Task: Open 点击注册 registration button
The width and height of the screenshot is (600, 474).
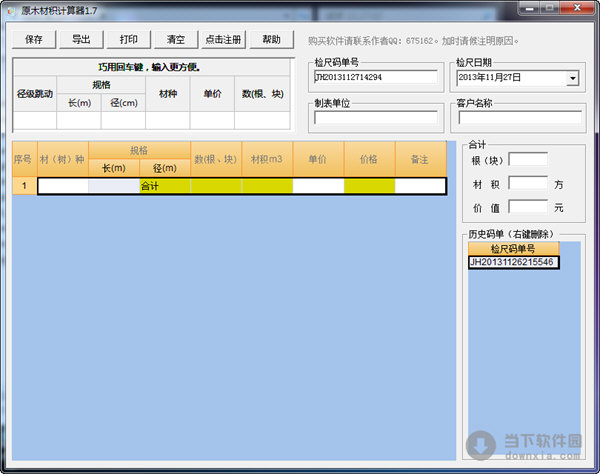Action: coord(223,39)
